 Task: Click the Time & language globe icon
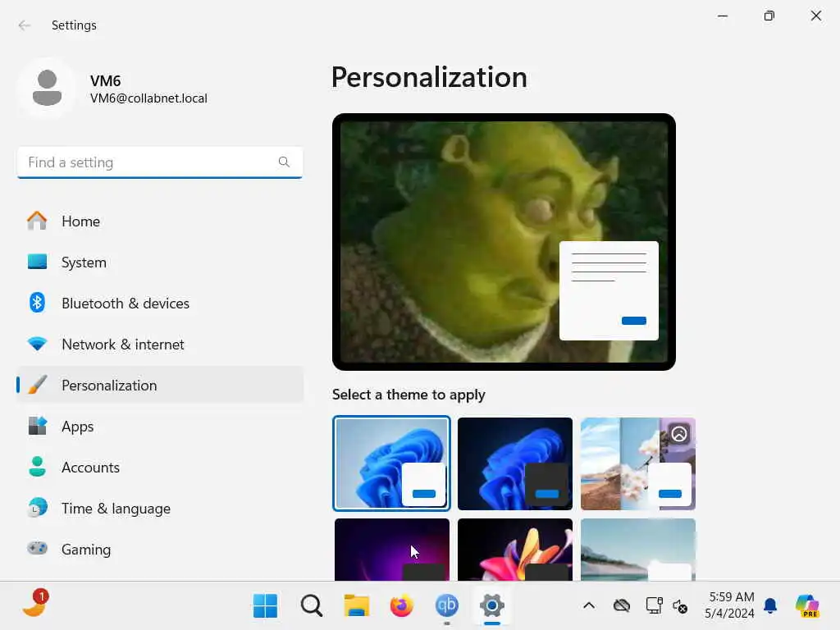tap(37, 508)
